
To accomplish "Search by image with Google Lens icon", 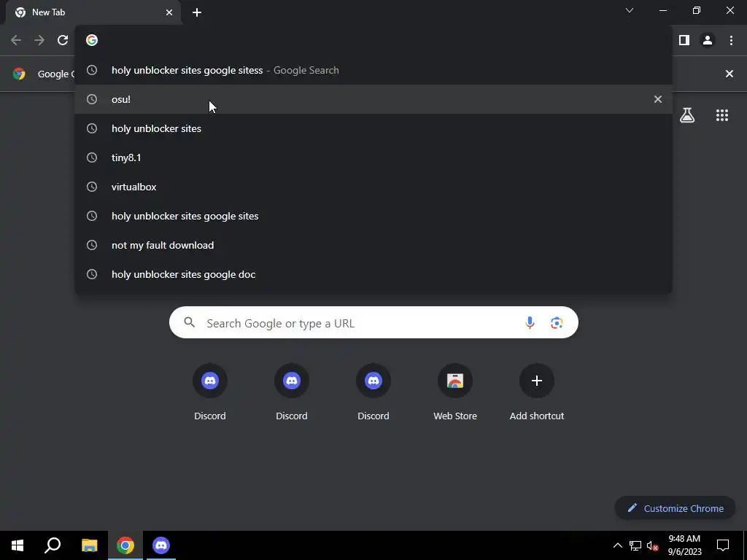I will [557, 323].
